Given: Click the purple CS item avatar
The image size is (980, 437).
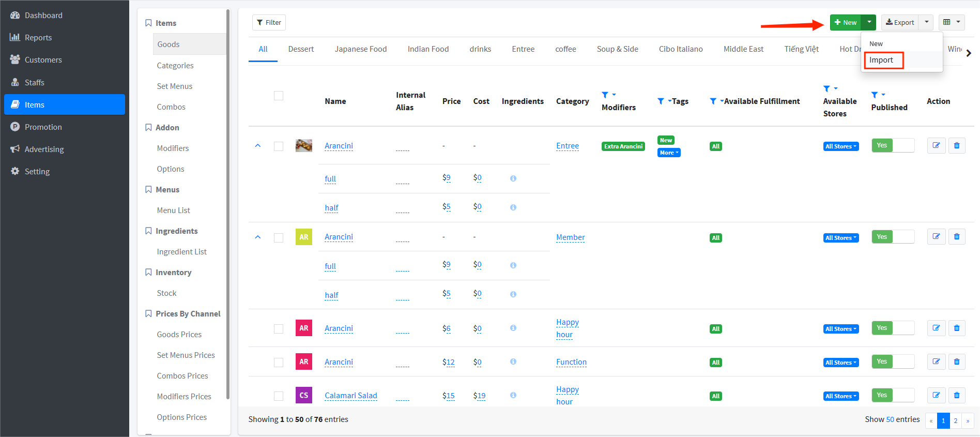Looking at the screenshot, I should point(304,395).
